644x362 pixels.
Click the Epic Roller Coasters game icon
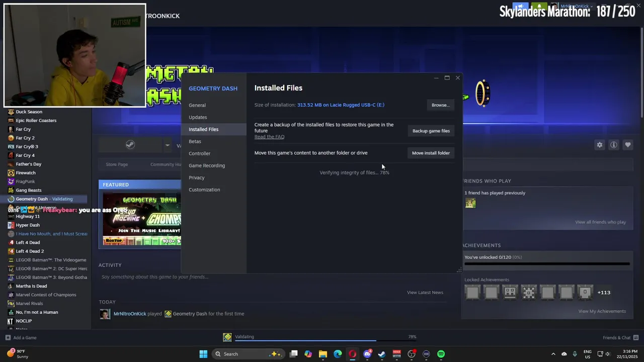coord(11,120)
